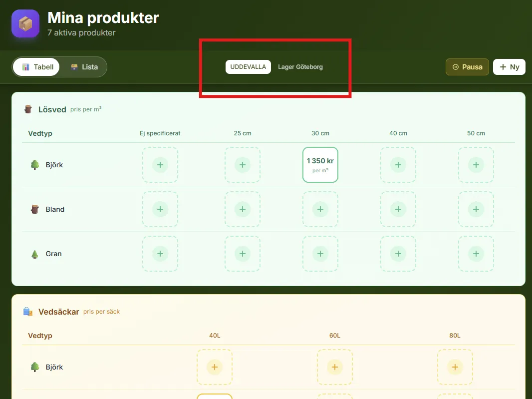Switch to Tabell view

tap(36, 67)
